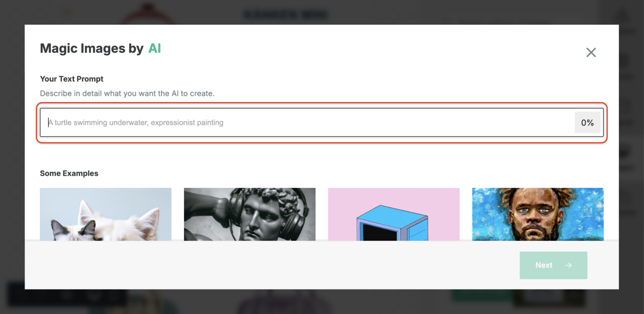Click the turtle placeholder text in prompt
The image size is (644, 314).
click(x=136, y=123)
